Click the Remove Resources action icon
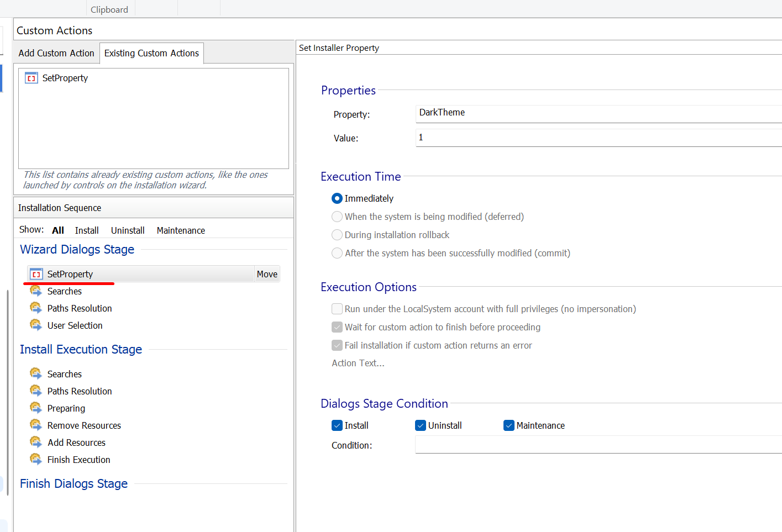The image size is (782, 532). click(36, 425)
